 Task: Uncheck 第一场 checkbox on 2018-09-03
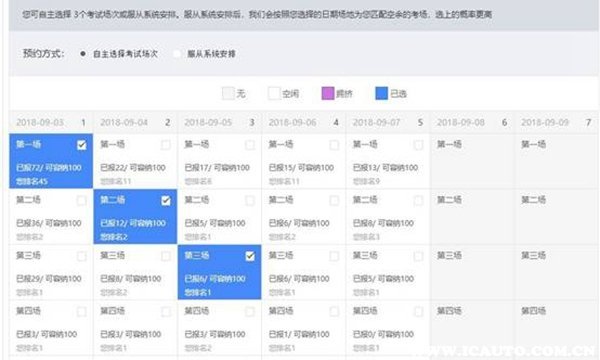[82, 145]
